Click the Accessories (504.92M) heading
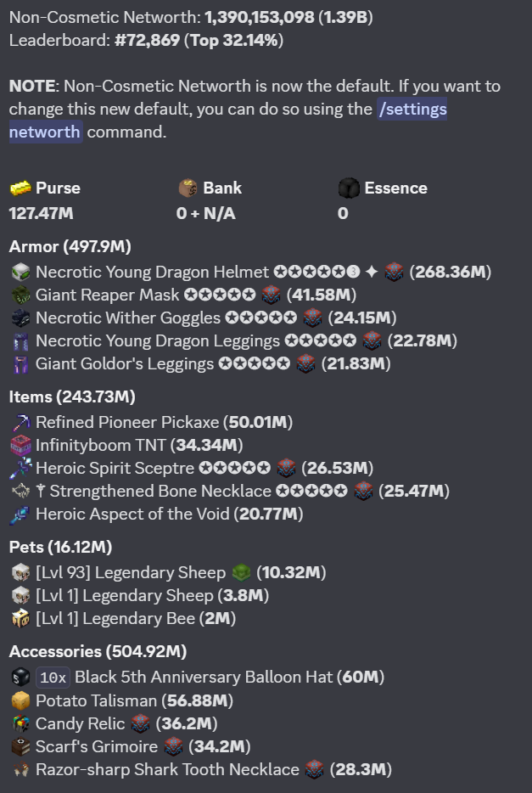 click(x=98, y=651)
